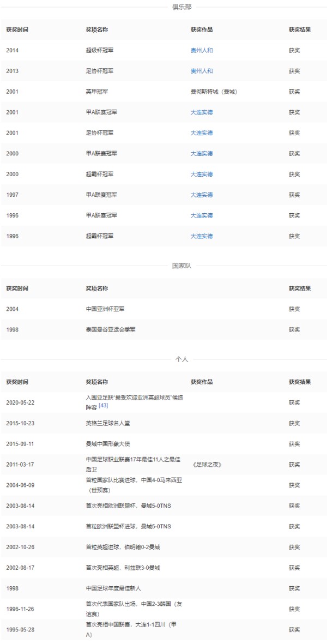Click the 2004 year cell in 国家队 table
327x644 pixels.
coord(13,309)
